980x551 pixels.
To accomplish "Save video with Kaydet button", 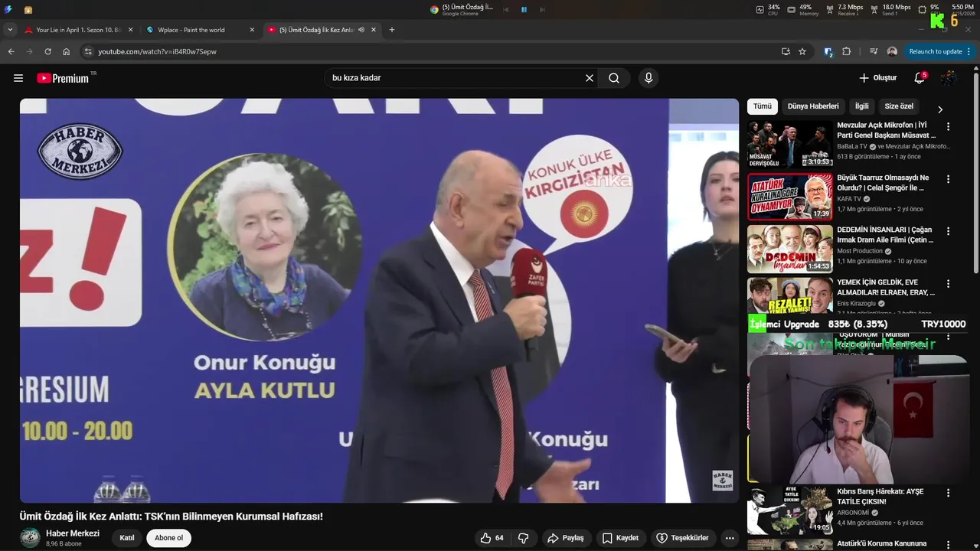I will [620, 538].
